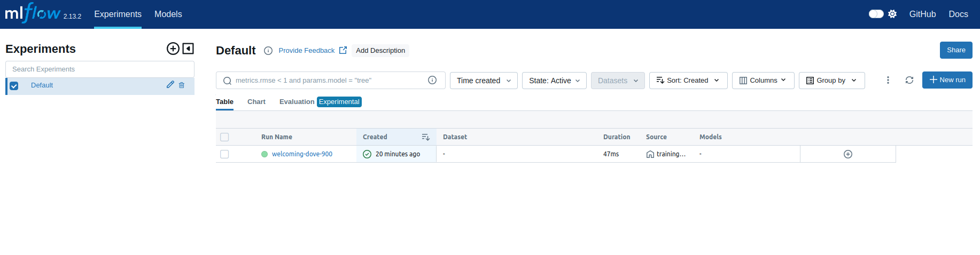Screen dimensions: 980x255
Task: Open the Group by dropdown
Action: 831,81
